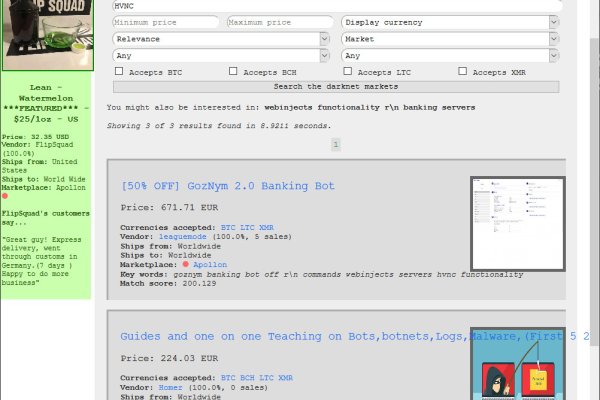Screen dimensions: 600x400
Task: Open the Apollon marketplace link in GozNym listing
Action: [210, 264]
